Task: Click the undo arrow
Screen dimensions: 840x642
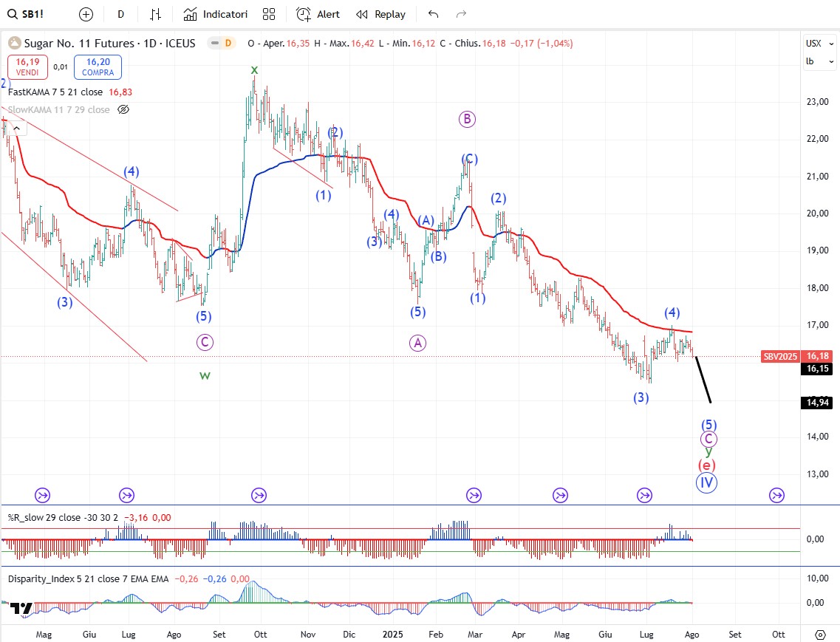Action: pos(434,14)
